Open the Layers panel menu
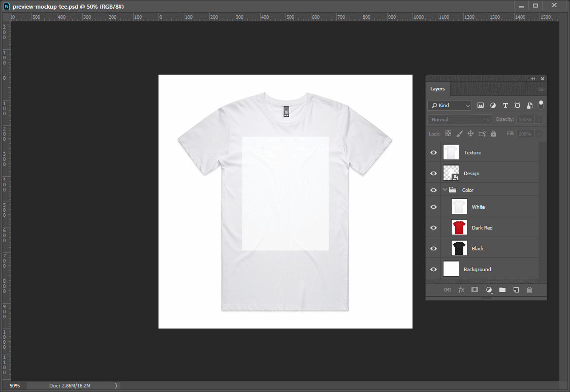Image resolution: width=570 pixels, height=392 pixels. coord(541,88)
